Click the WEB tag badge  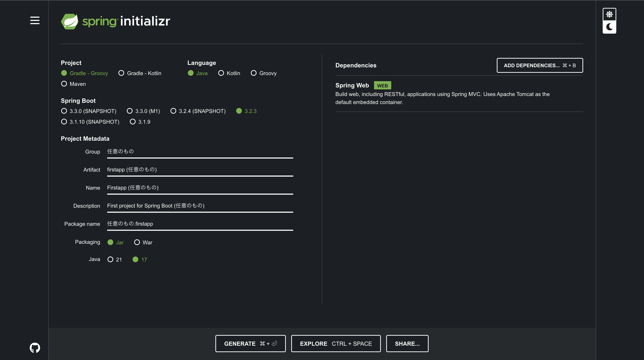[382, 85]
